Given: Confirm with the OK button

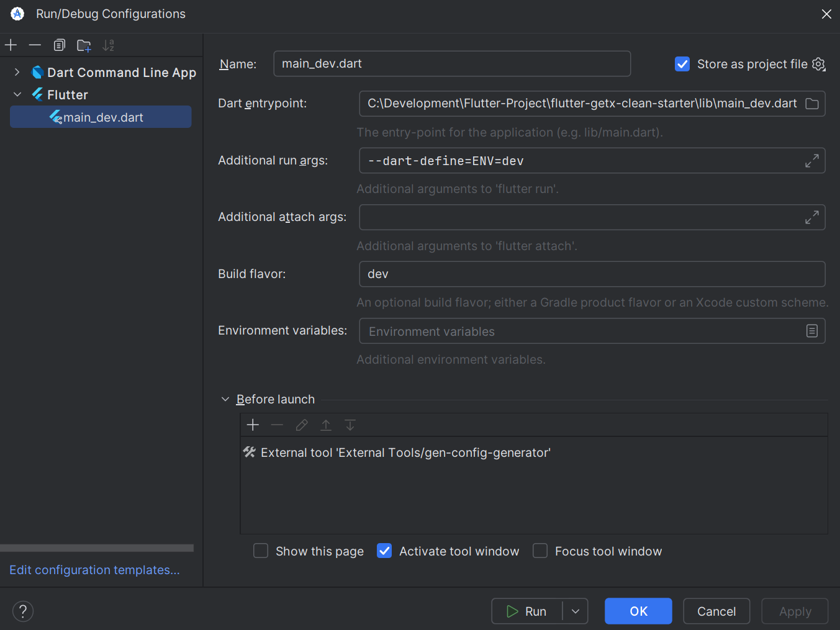Looking at the screenshot, I should tap(638, 611).
